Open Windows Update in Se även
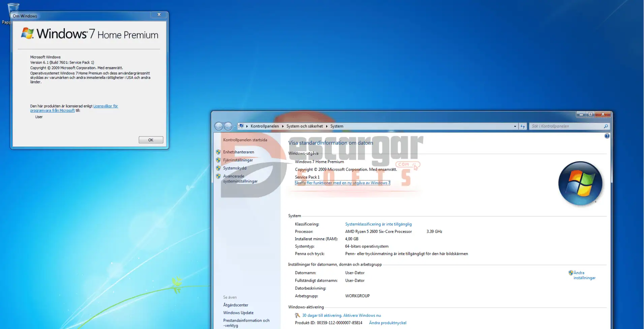The height and width of the screenshot is (329, 644). [x=238, y=312]
